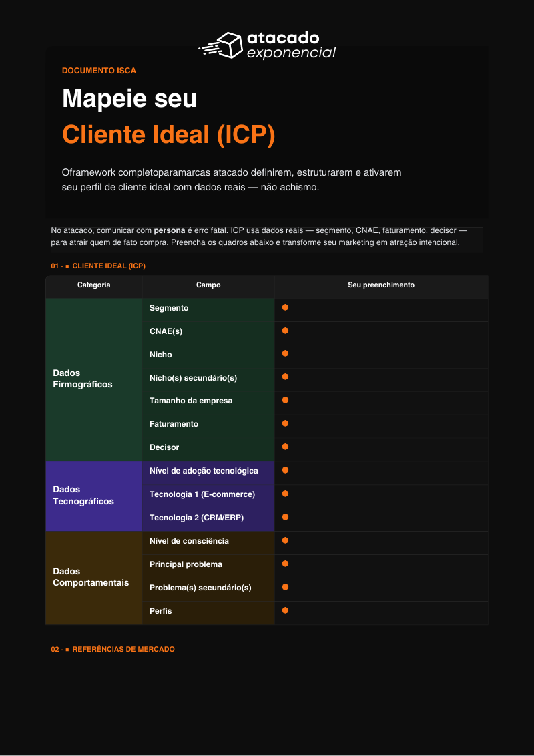Screen dimensions: 534x756
Task: Click the 'Categoria' column header
Action: [94, 285]
